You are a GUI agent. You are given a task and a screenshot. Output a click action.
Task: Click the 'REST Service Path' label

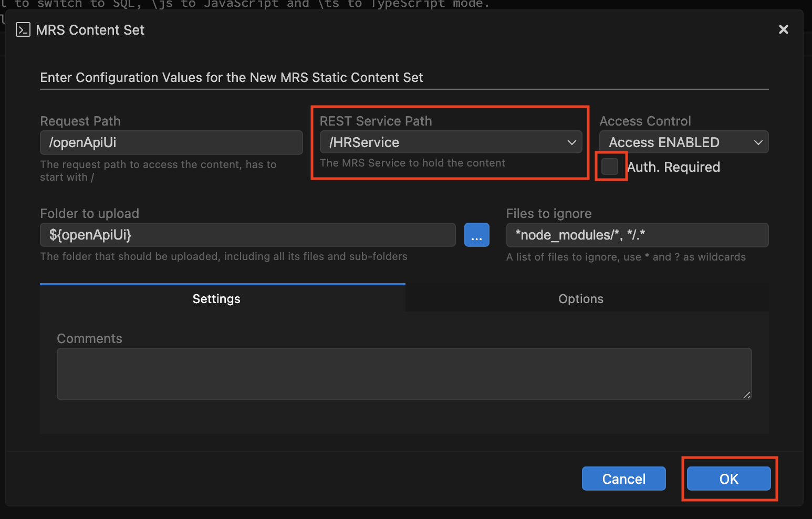point(376,121)
